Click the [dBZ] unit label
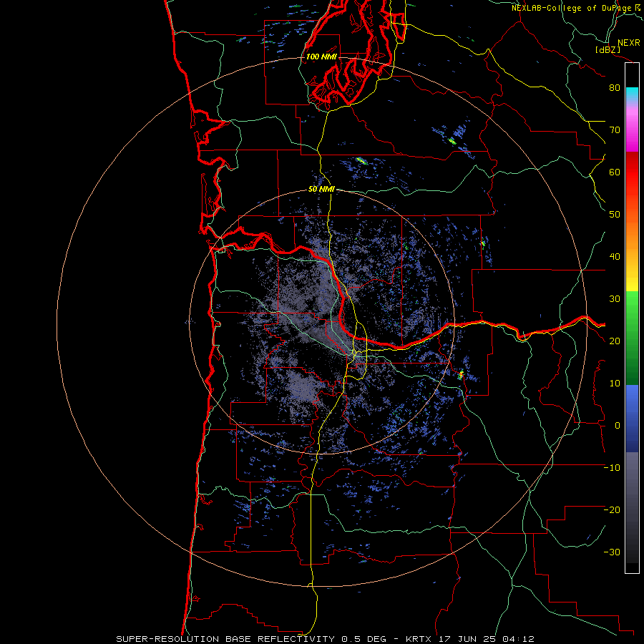Image resolution: width=644 pixels, height=644 pixels. pyautogui.click(x=608, y=50)
